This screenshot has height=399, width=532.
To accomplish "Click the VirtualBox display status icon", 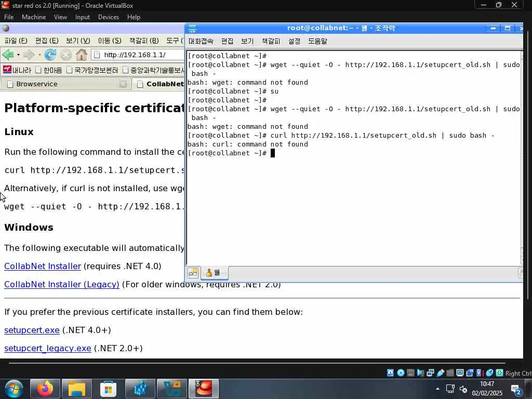I will coord(460,373).
